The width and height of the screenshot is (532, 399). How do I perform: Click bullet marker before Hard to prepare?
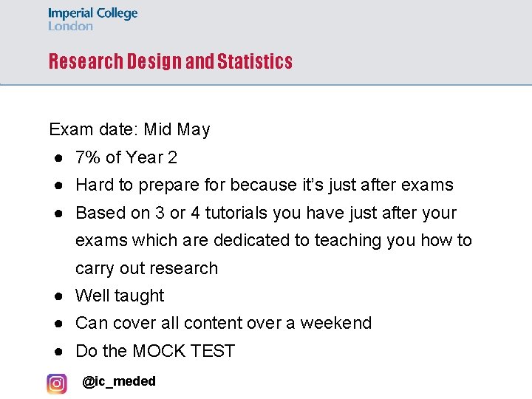(57, 185)
